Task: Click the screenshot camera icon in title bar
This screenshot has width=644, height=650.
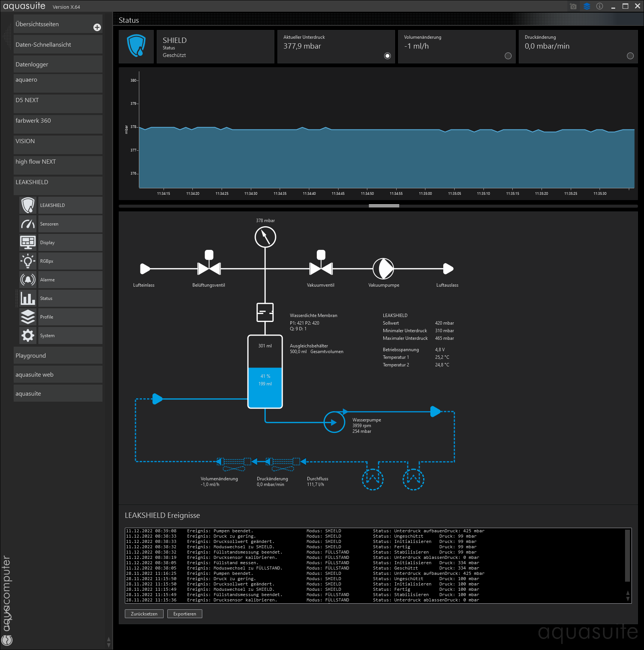Action: pos(573,6)
